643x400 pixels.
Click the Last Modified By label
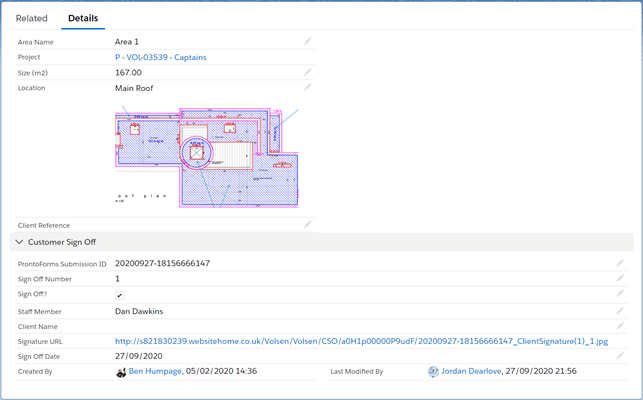click(x=357, y=372)
